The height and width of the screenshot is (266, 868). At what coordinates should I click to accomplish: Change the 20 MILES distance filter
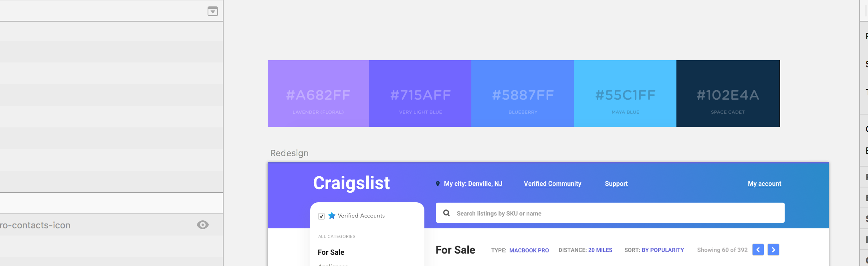pos(600,250)
